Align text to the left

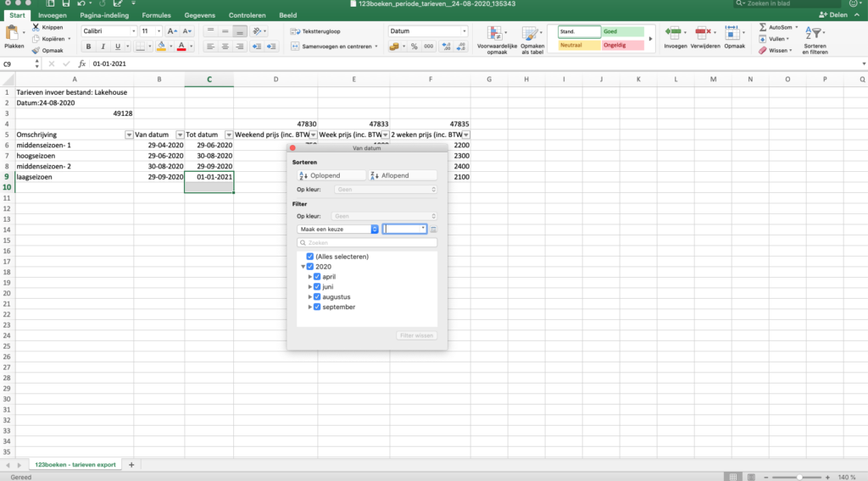tap(210, 47)
